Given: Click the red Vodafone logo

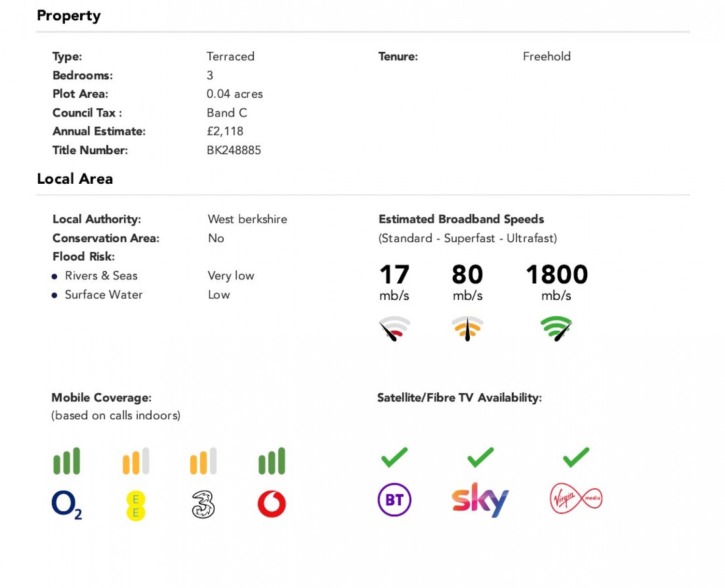Looking at the screenshot, I should pyautogui.click(x=272, y=504).
